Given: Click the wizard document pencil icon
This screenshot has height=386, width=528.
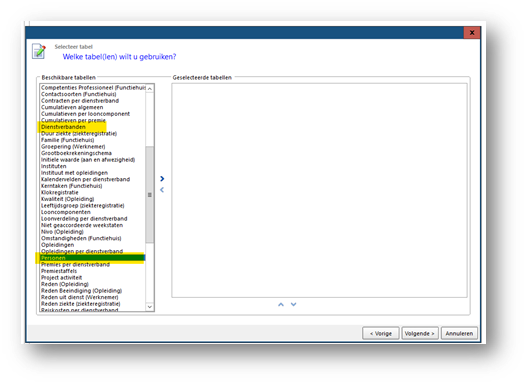Looking at the screenshot, I should coord(39,51).
